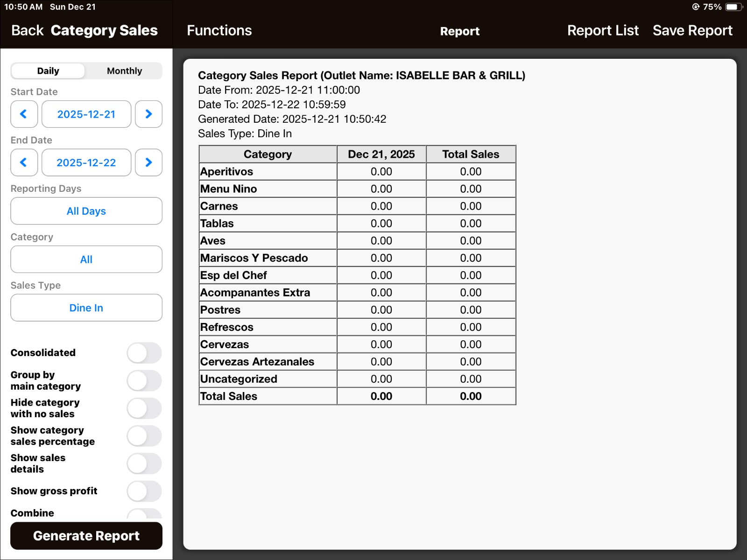Open the Reporting Days All Days selector
The height and width of the screenshot is (560, 747).
click(x=86, y=211)
